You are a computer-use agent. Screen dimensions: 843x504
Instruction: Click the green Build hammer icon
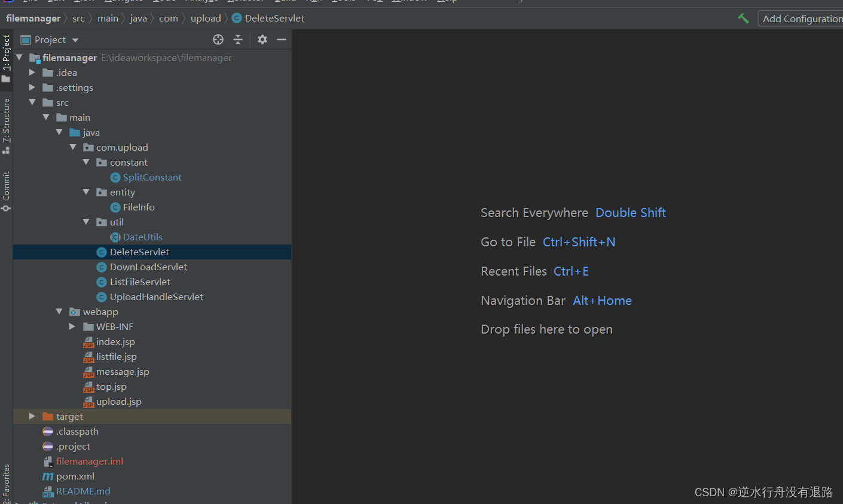[x=743, y=19]
